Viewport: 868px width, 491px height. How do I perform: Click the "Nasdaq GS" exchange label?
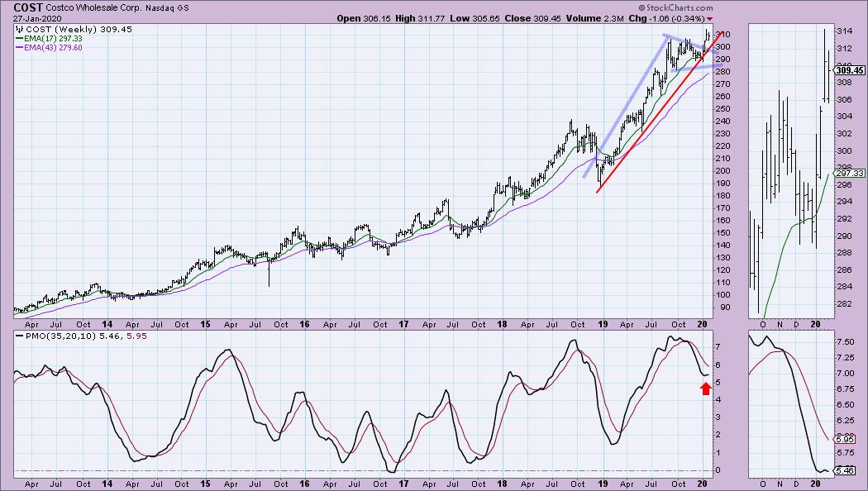pyautogui.click(x=167, y=8)
